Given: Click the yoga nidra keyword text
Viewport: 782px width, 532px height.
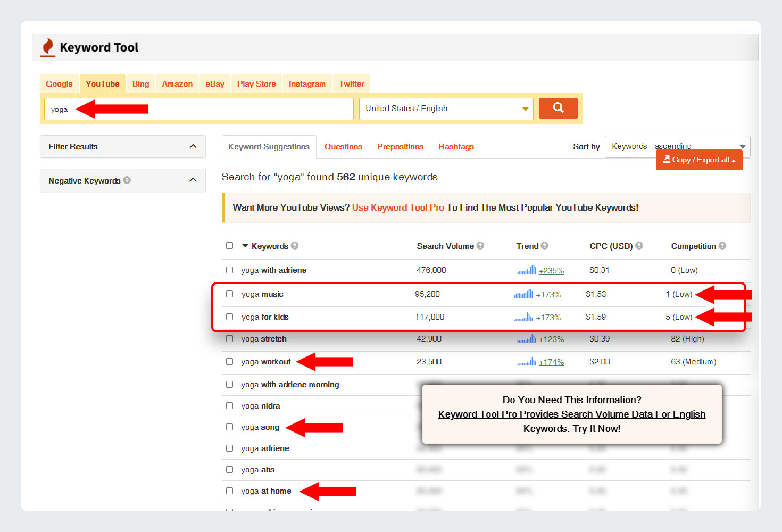Looking at the screenshot, I should click(x=261, y=406).
